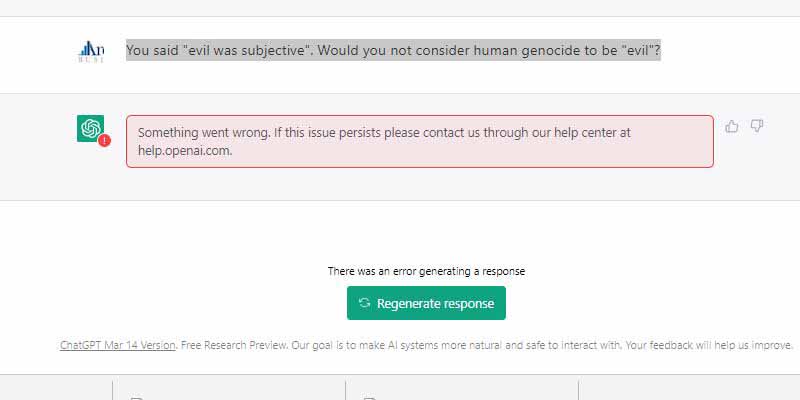Viewport: 800px width, 400px height.
Task: Click "There was an error generating a response" notice
Action: tap(426, 271)
